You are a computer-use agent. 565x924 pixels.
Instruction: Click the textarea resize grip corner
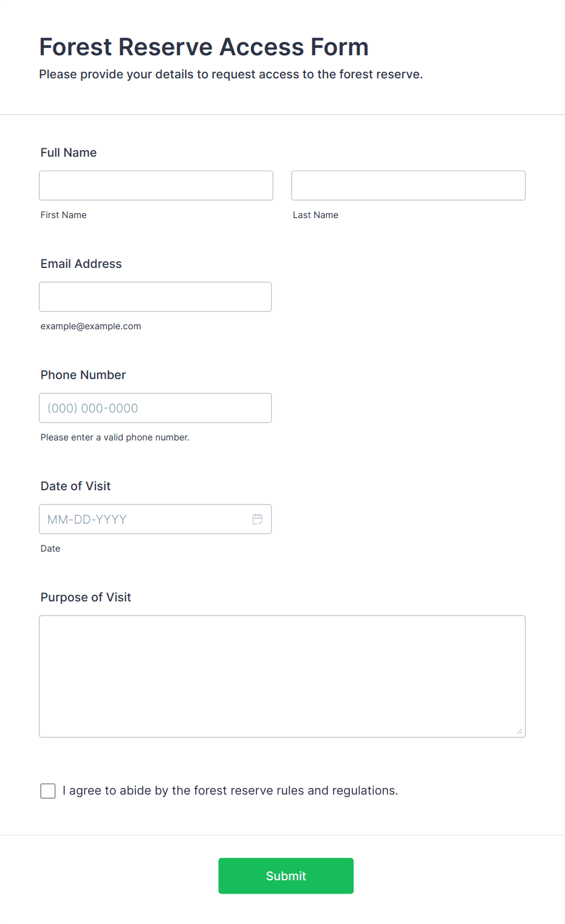point(519,731)
